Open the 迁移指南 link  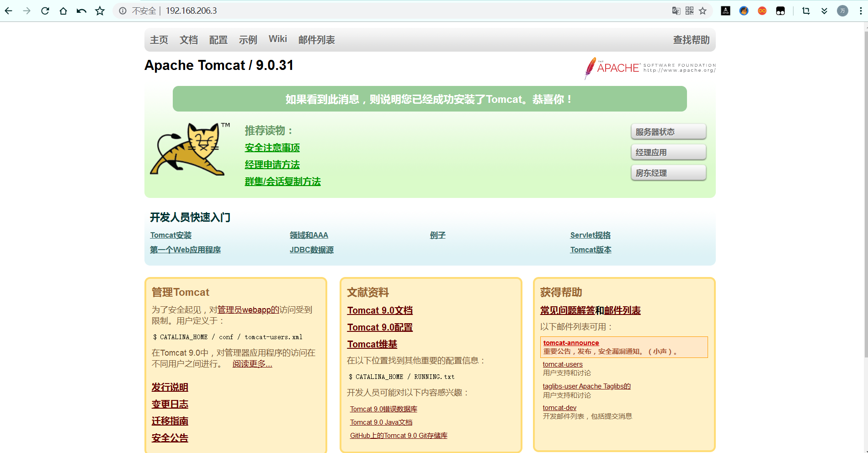[170, 421]
